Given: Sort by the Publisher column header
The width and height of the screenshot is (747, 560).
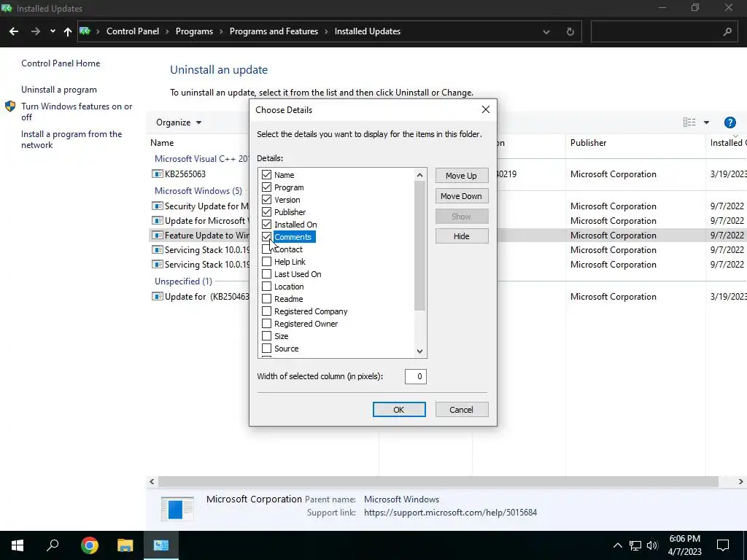Looking at the screenshot, I should coord(589,143).
